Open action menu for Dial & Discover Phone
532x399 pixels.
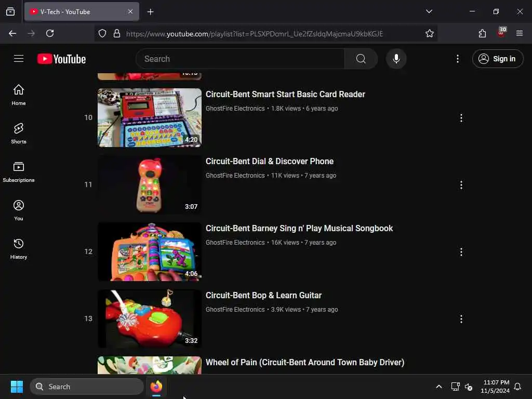(461, 185)
